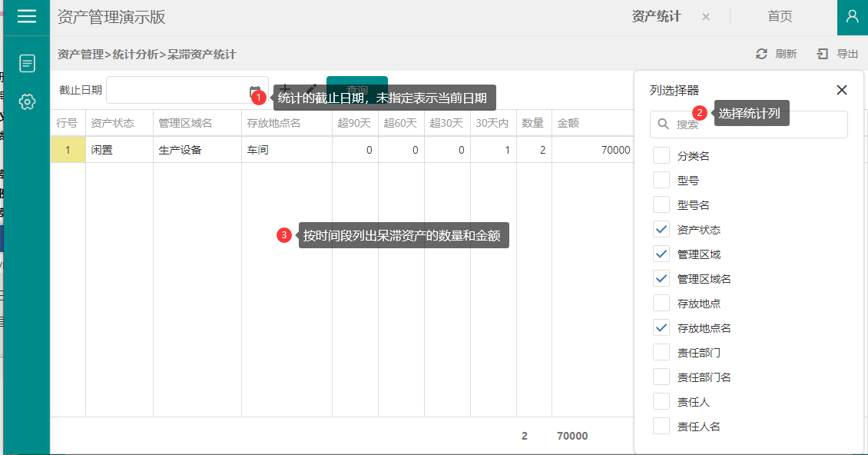Click the 闲置 status cell
Screen dimensions: 868x455
point(119,150)
